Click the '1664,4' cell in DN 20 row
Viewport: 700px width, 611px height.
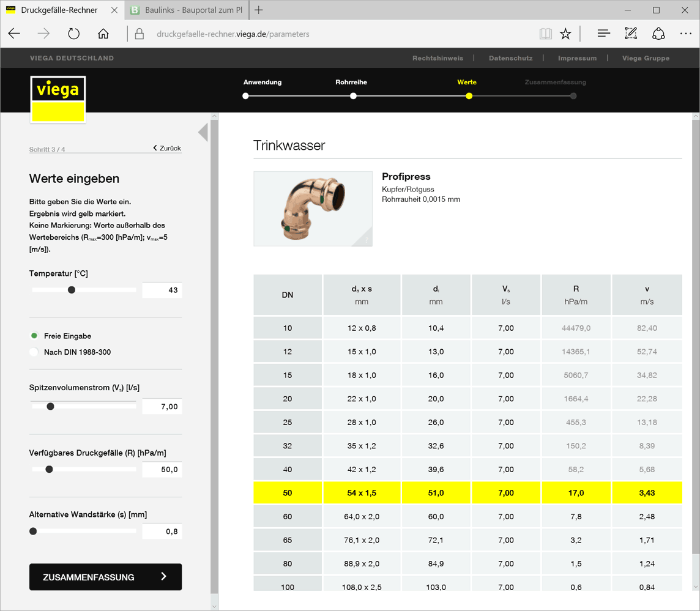[x=576, y=399]
